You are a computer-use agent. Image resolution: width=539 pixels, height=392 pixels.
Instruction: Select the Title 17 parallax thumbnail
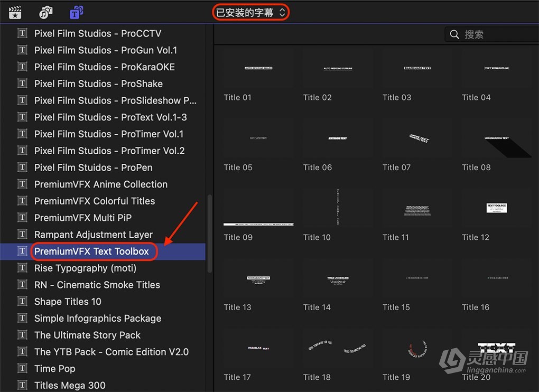pos(258,348)
